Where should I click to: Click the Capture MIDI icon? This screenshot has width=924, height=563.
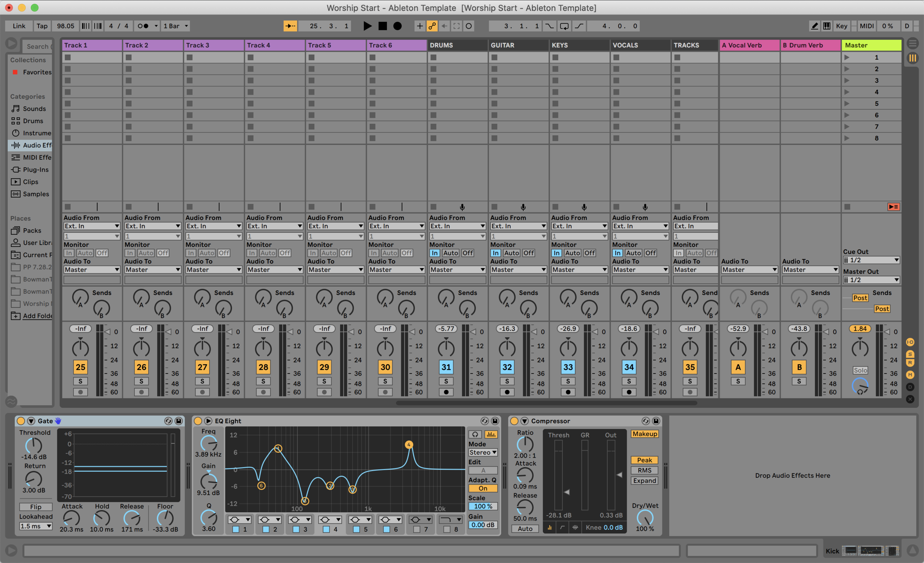456,26
